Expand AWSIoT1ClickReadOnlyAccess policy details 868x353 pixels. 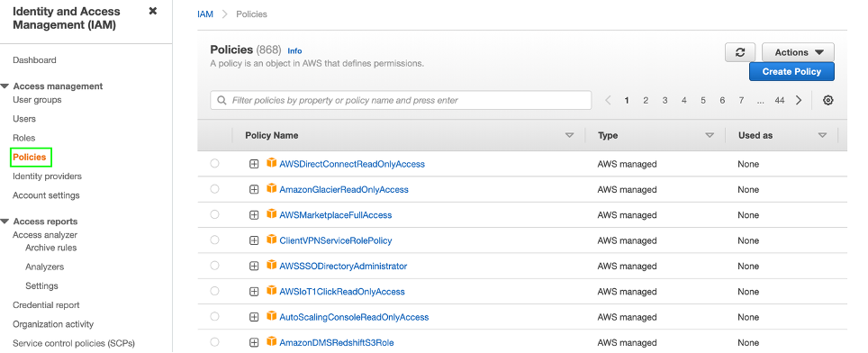click(254, 292)
